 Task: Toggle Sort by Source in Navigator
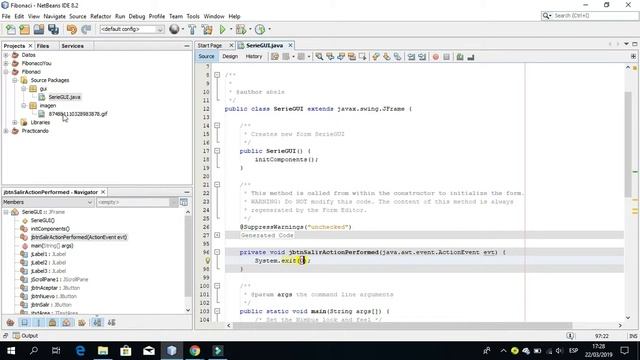coord(111,322)
